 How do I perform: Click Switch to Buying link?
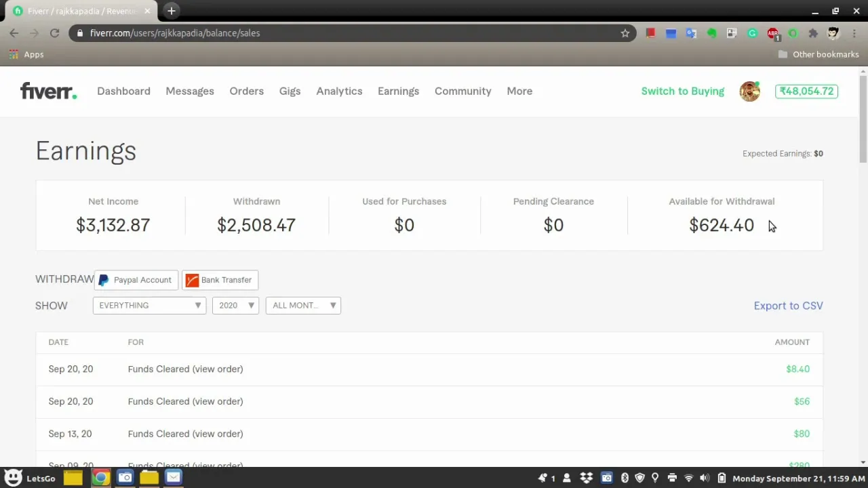click(683, 91)
